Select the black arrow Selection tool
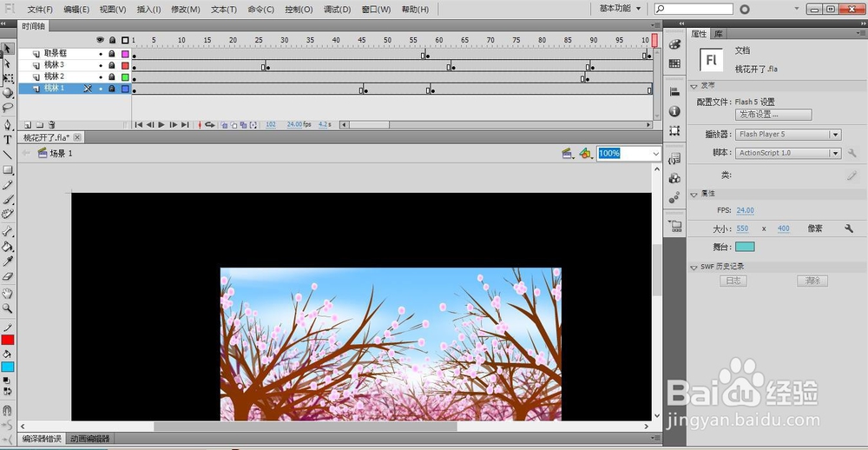The height and width of the screenshot is (450, 868). [x=7, y=50]
